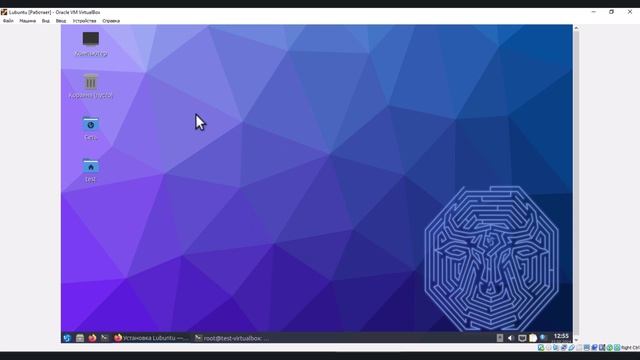
Task: Launch file manager from panel quick launch
Action: click(x=80, y=338)
